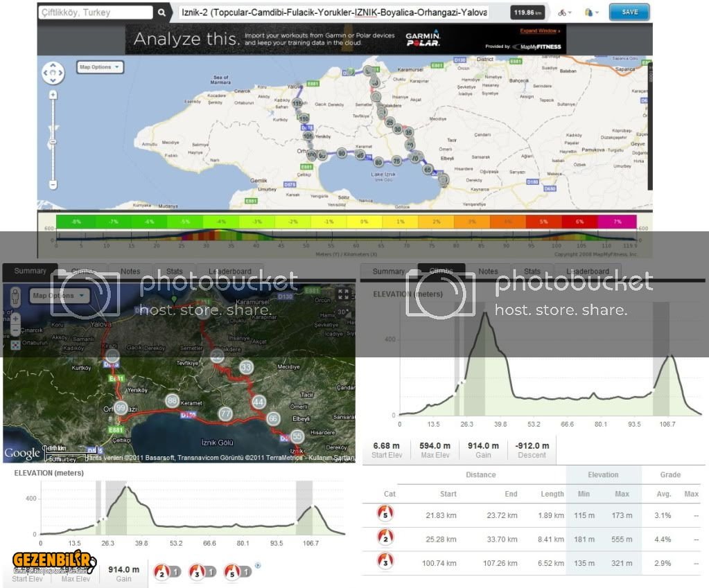
Task: Click the zoom out minus on the road map
Action: pos(53,184)
